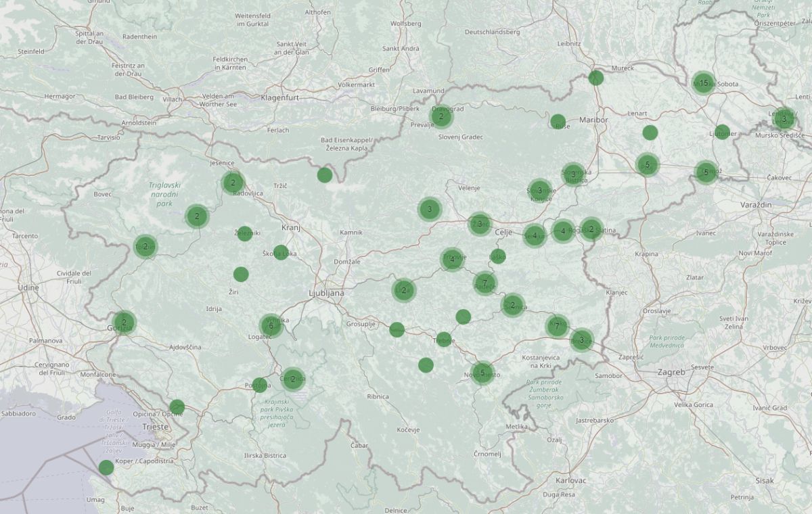Open the 5 cluster at Ormož
This screenshot has height=514, width=812.
(x=706, y=172)
